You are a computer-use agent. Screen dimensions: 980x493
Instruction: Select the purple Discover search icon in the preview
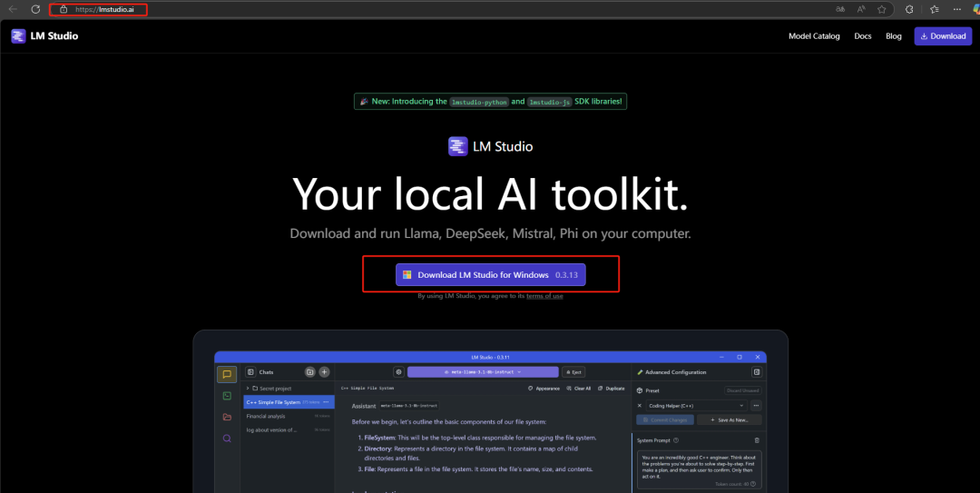[x=227, y=439]
